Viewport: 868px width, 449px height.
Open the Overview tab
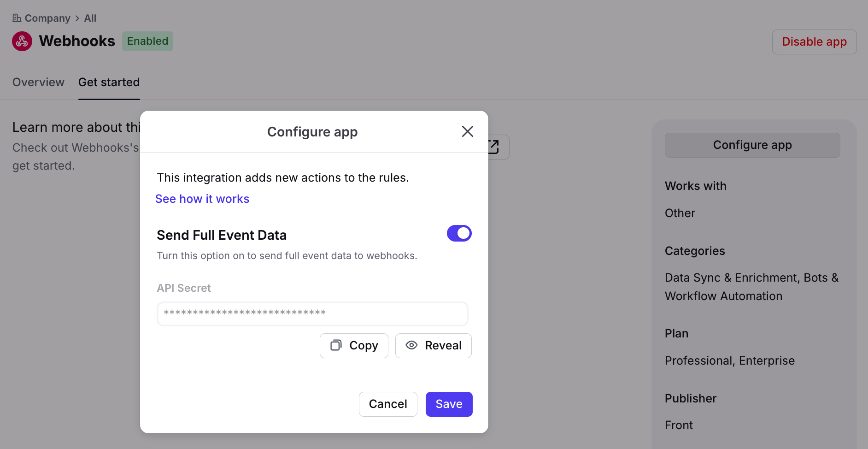tap(38, 82)
